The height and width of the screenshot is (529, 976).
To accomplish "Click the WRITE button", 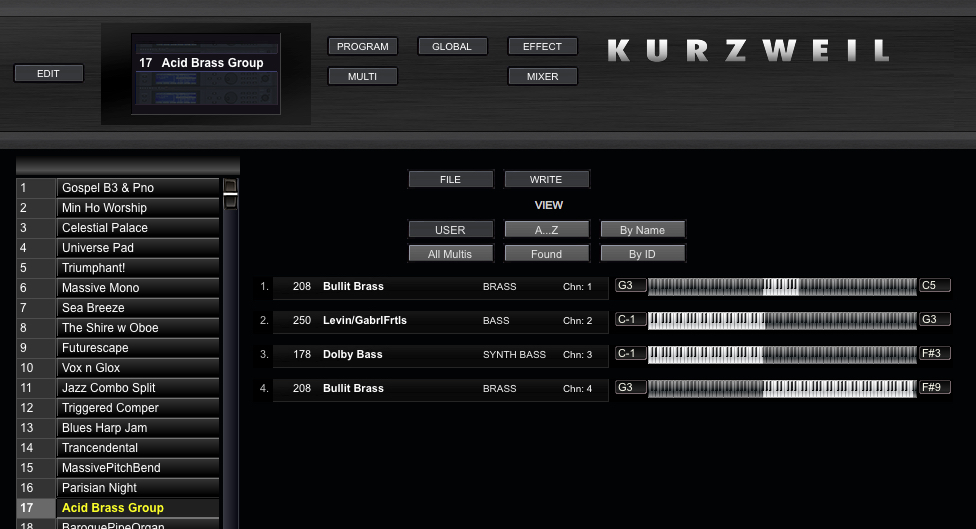I will 546,179.
